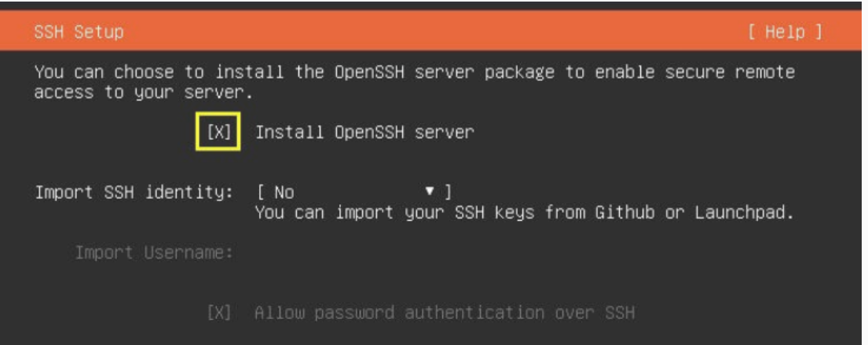This screenshot has width=868, height=345.
Task: Click the closing bracket of identity dropdown
Action: click(x=448, y=193)
